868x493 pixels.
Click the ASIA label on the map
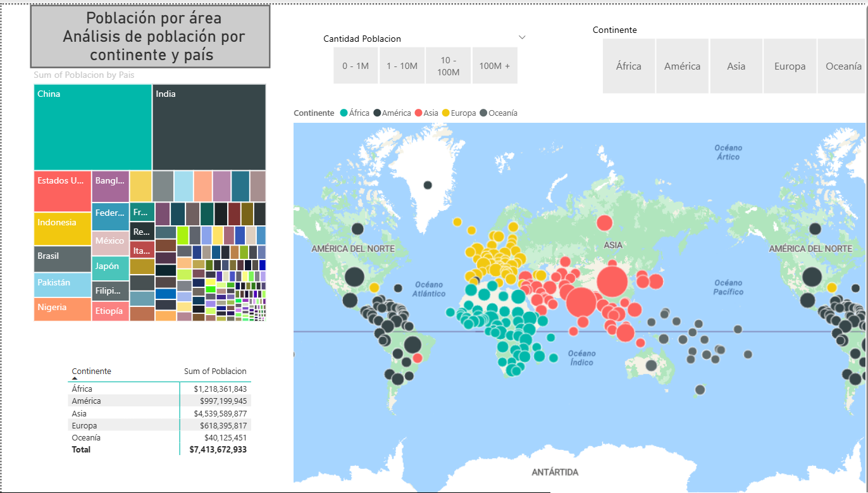coord(613,245)
